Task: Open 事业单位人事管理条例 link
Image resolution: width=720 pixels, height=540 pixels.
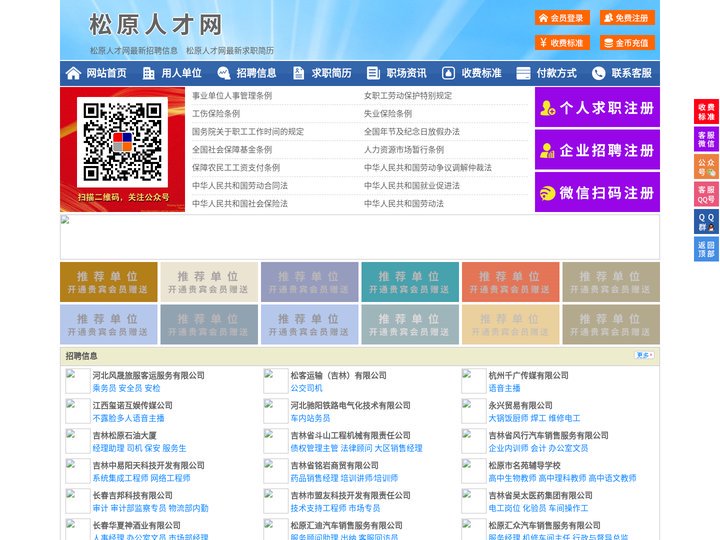Action: point(232,96)
